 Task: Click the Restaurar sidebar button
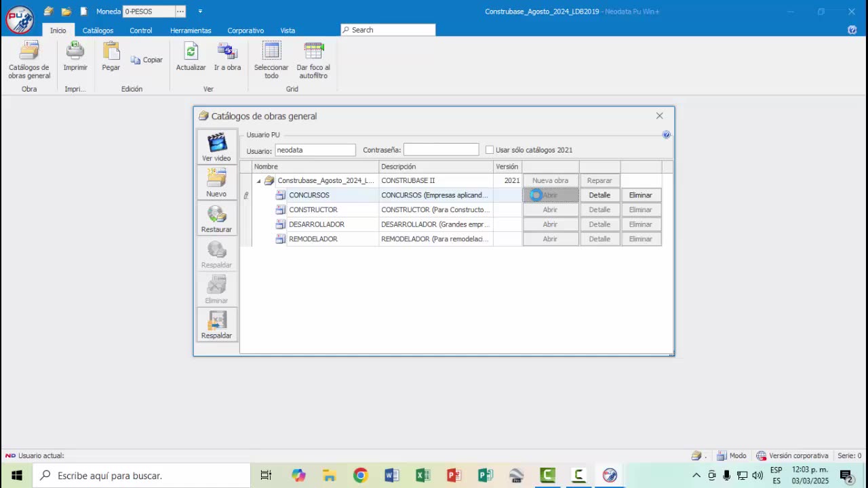[216, 218]
